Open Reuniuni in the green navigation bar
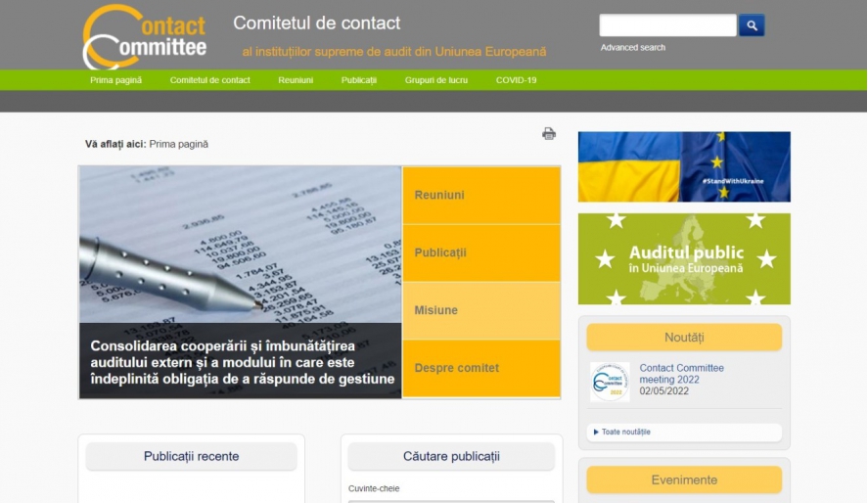The height and width of the screenshot is (503, 868). click(296, 80)
